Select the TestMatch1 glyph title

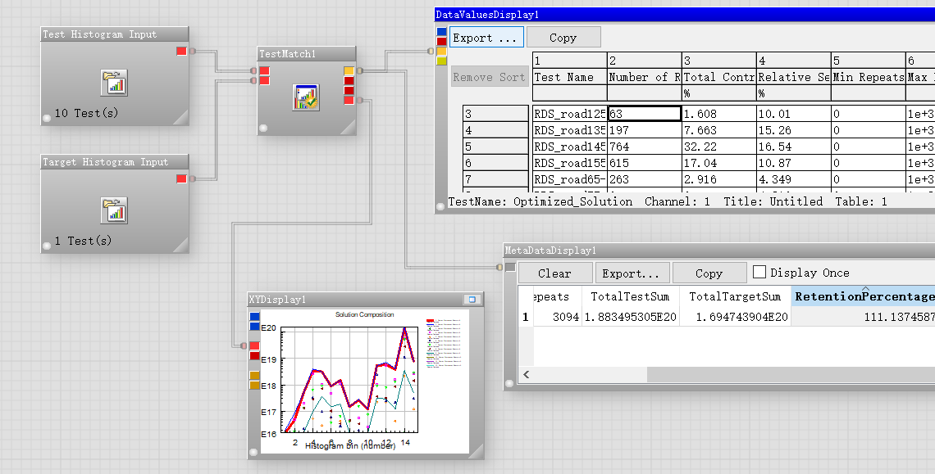click(x=306, y=54)
